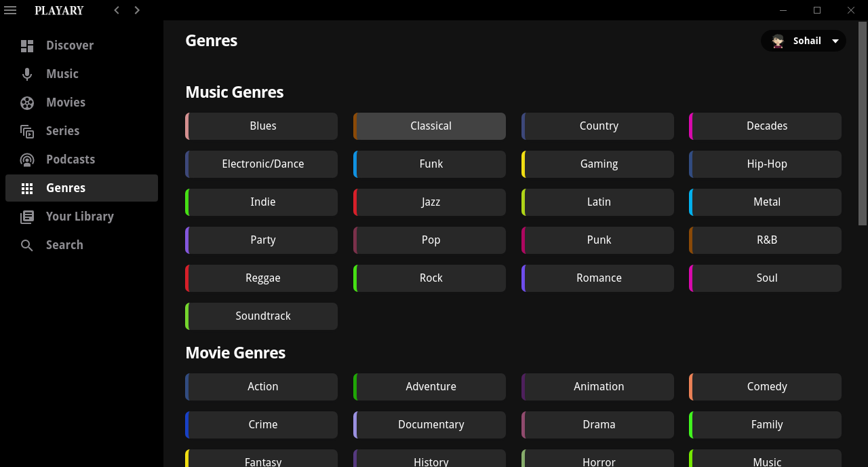This screenshot has height=467, width=868.
Task: Select the Podcasts icon
Action: [27, 159]
